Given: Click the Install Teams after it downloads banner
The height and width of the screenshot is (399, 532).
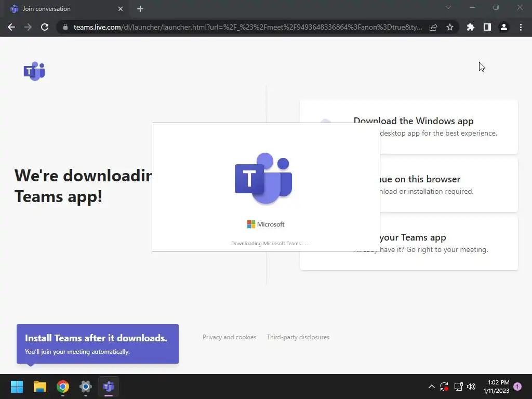Looking at the screenshot, I should tap(98, 344).
